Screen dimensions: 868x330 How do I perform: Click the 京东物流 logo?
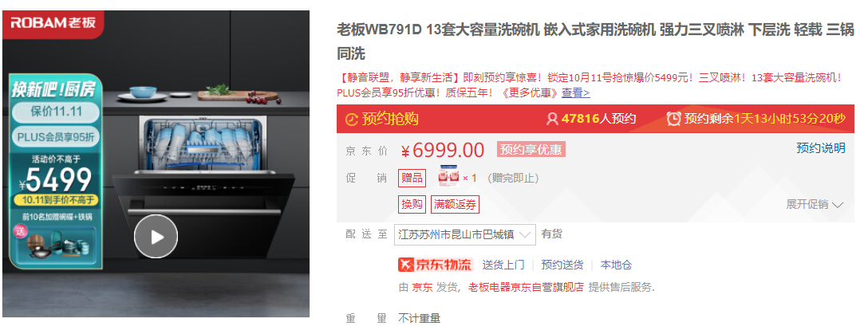(436, 265)
